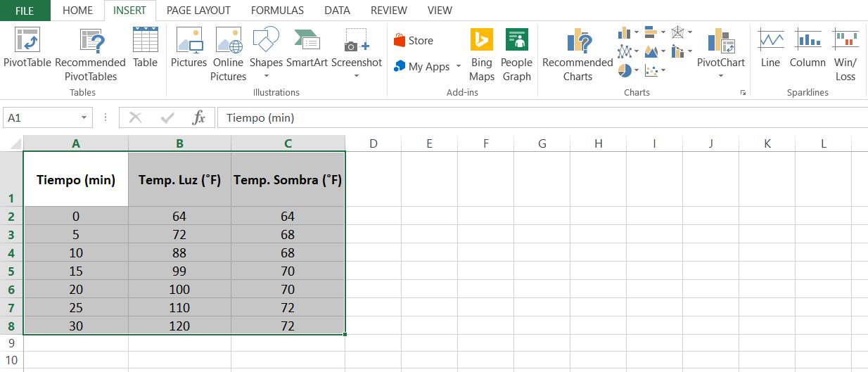Click the Store button

[x=414, y=41]
